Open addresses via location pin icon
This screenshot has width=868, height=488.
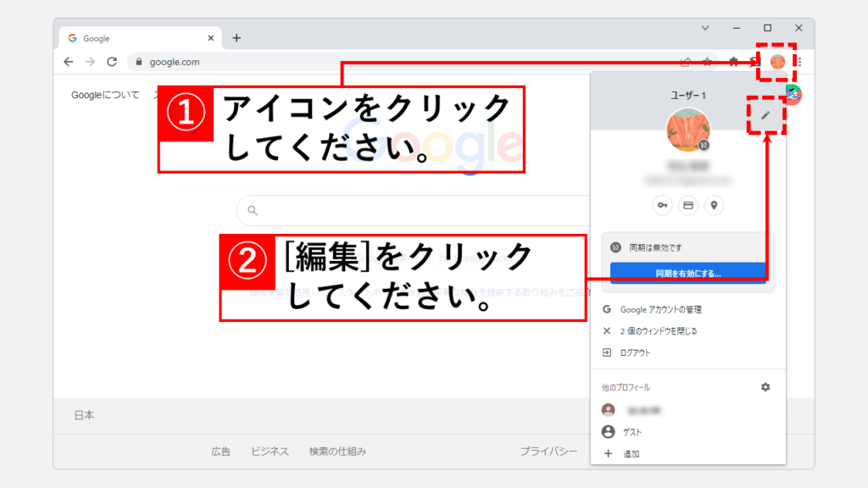click(715, 205)
